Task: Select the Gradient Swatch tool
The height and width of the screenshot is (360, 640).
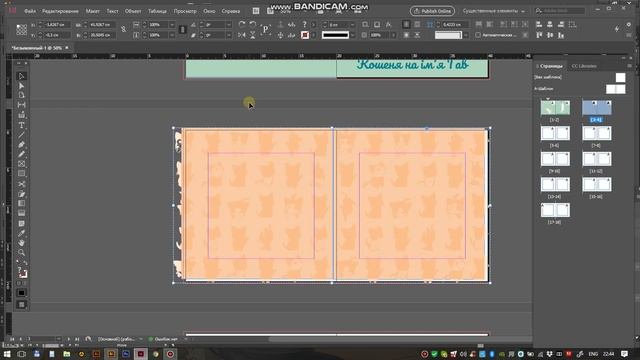Action: coord(21,203)
